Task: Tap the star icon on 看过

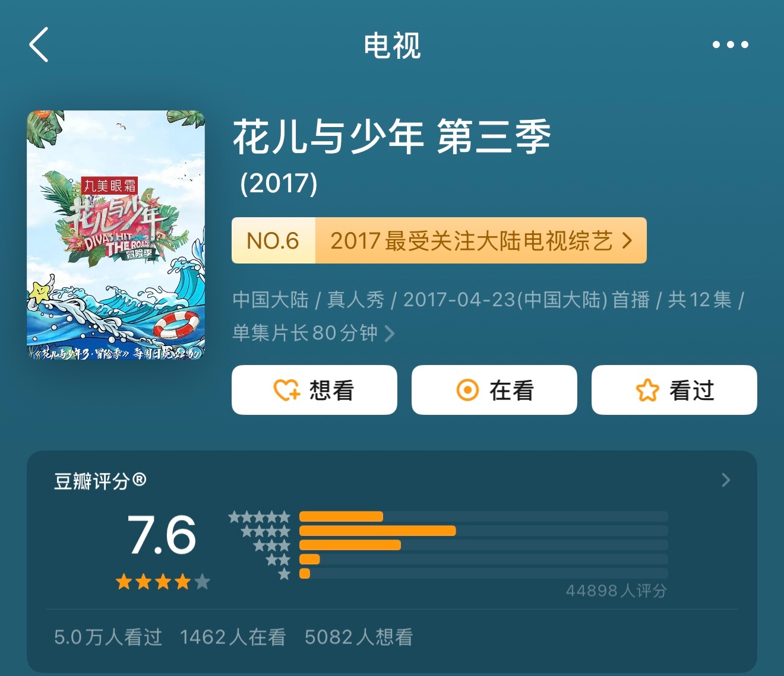Action: pos(647,390)
